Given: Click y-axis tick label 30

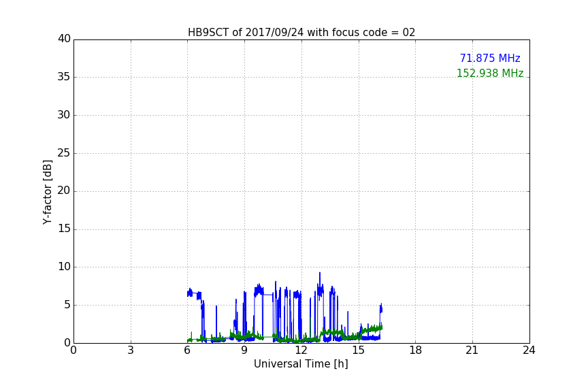Looking at the screenshot, I should coord(64,115).
